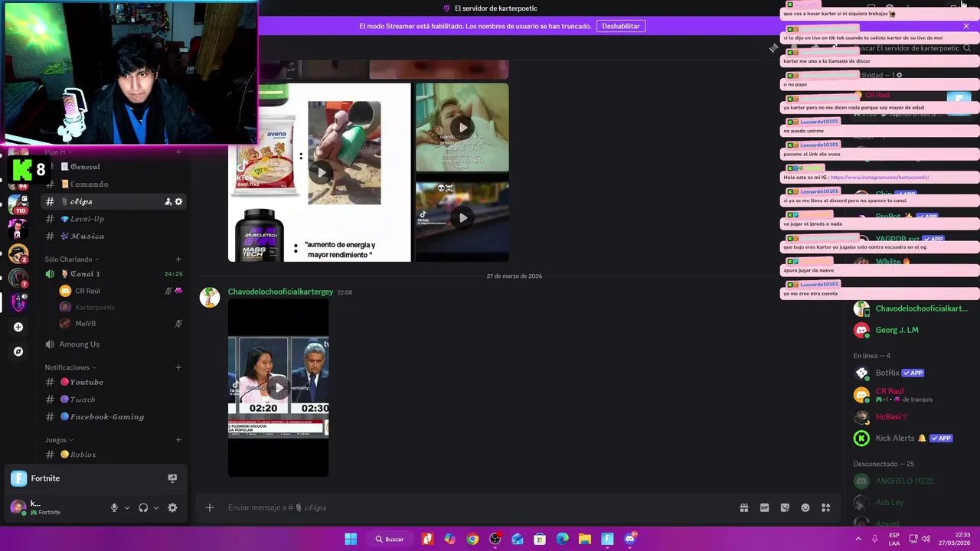Screen dimensions: 980x551
Task: Open Google Chrome from taskbar
Action: click(472, 539)
